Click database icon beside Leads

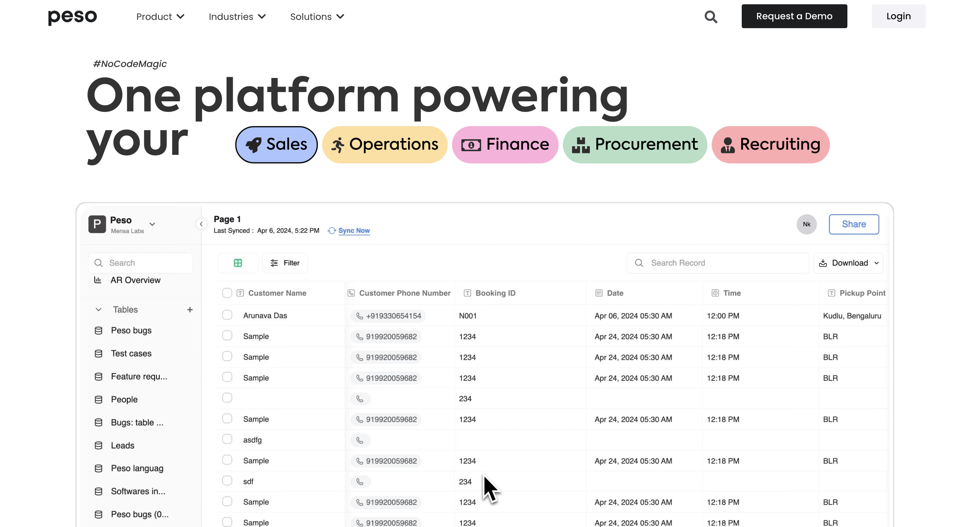tap(99, 446)
